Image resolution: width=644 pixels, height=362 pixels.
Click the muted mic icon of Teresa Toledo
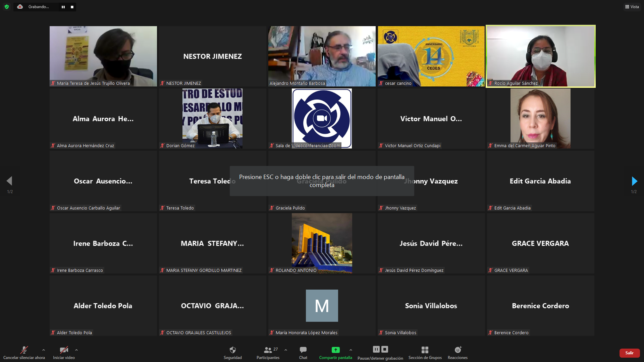(x=162, y=208)
